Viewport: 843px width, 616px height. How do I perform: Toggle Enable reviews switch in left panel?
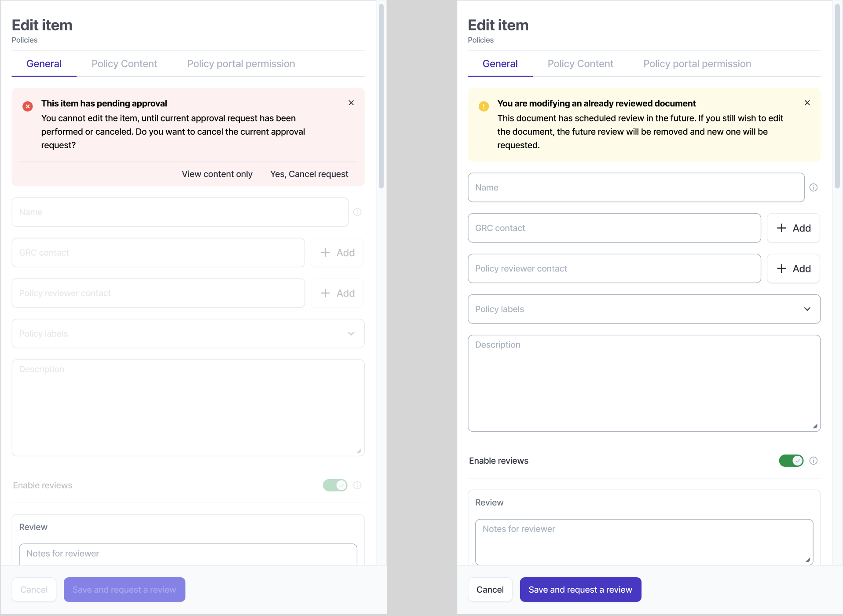(335, 485)
